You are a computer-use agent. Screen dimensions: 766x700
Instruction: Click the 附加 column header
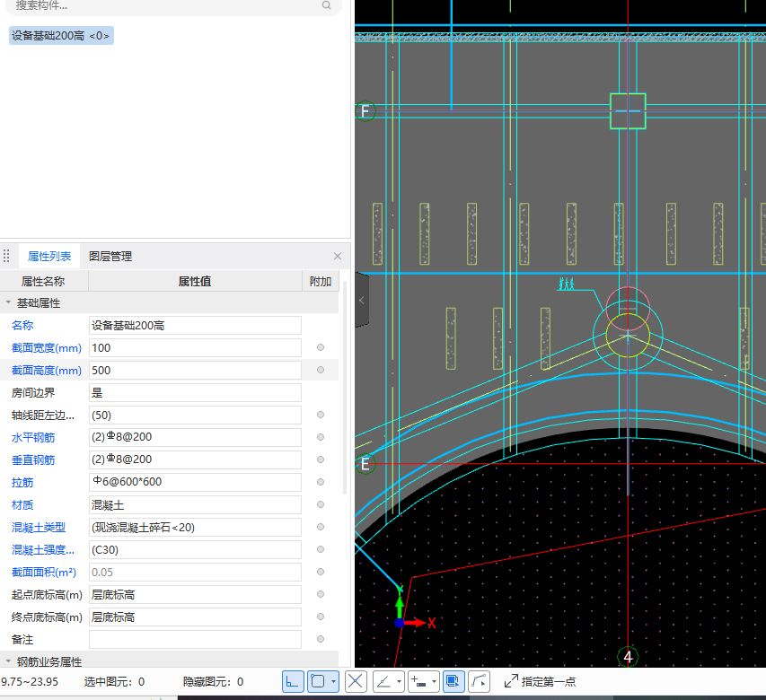coord(321,282)
